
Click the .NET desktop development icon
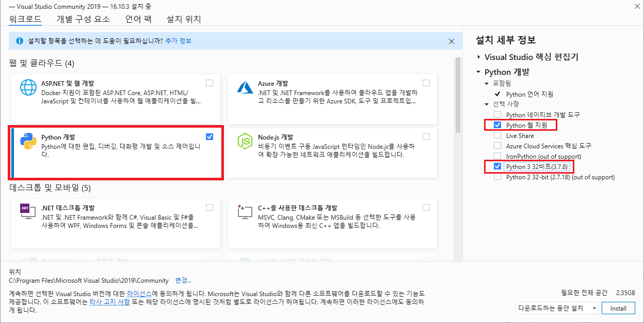coord(28,211)
